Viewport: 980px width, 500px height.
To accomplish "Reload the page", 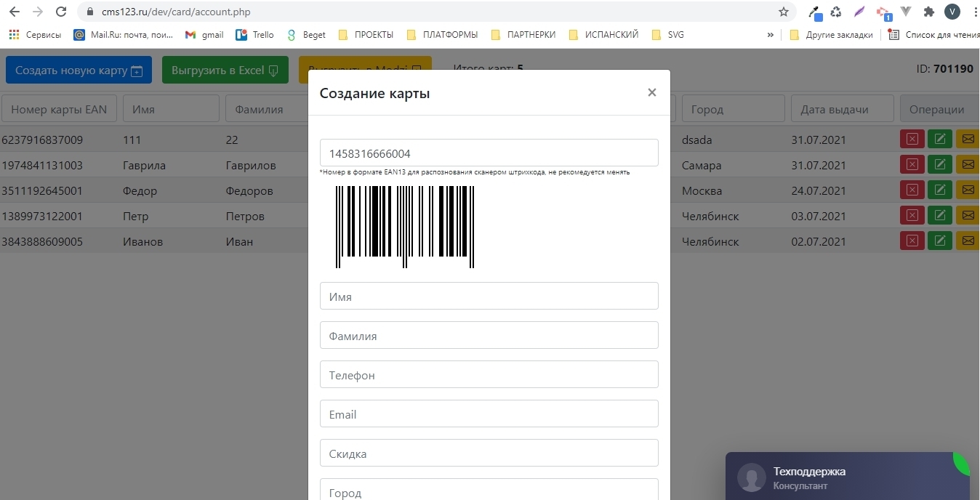I will point(61,12).
